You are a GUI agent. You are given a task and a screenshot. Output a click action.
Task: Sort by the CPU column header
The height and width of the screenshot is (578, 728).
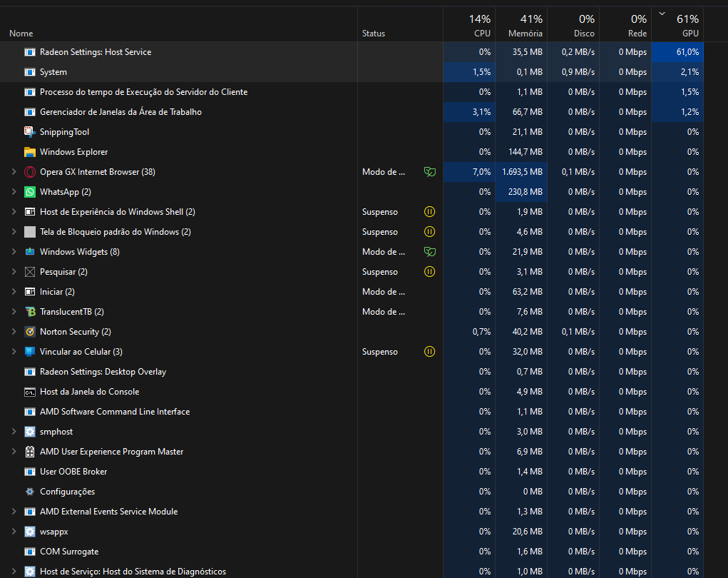469,24
